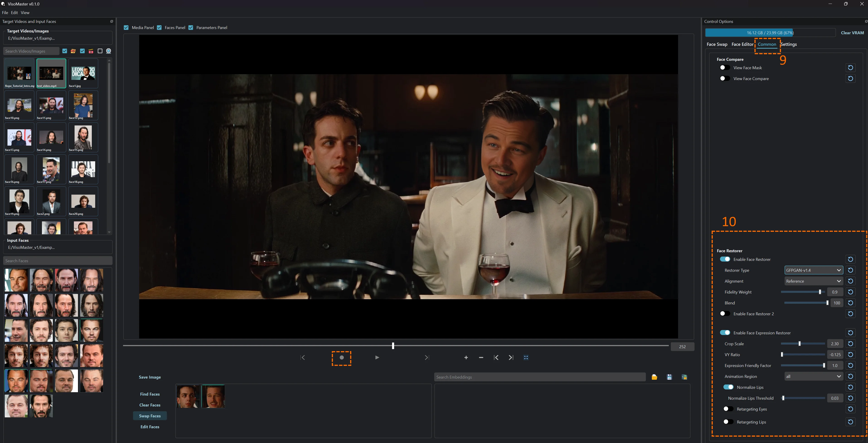Screen dimensions: 868x443
Task: Add a marker with the plus icon
Action: 466,357
